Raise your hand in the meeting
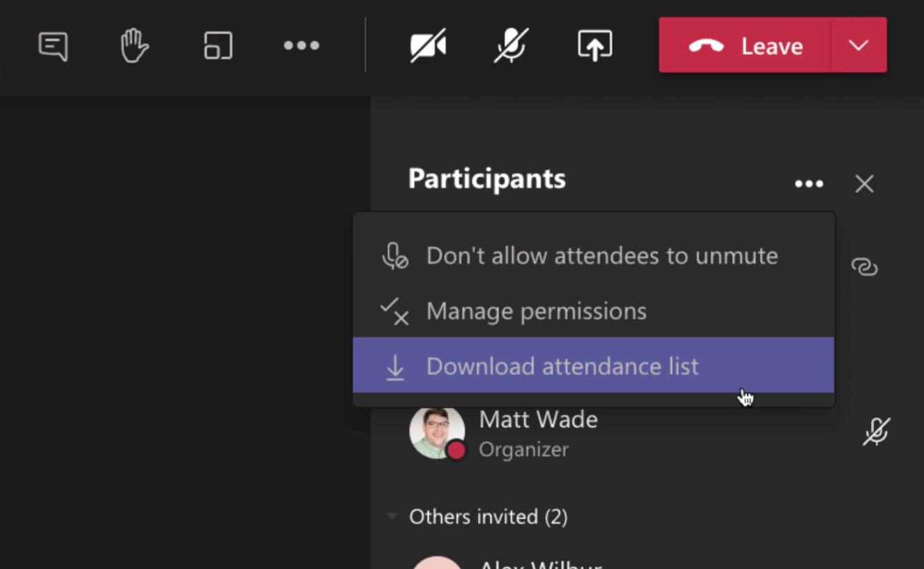The width and height of the screenshot is (924, 569). pyautogui.click(x=134, y=46)
